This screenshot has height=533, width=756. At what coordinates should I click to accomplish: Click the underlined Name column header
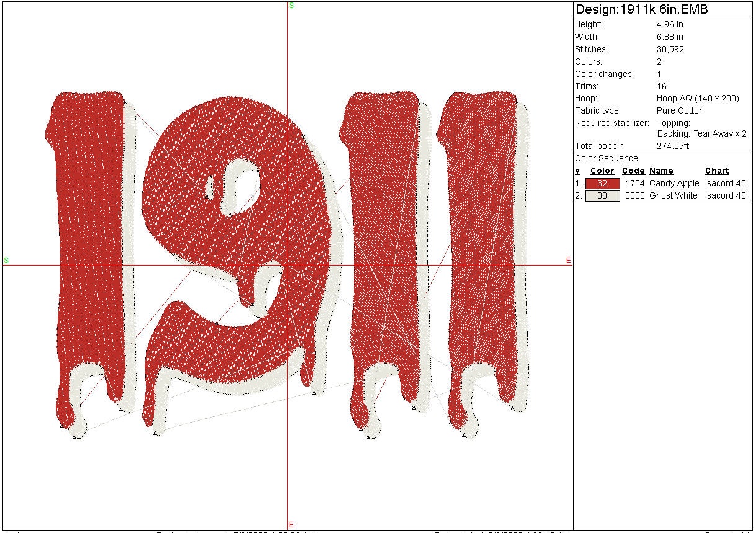tap(661, 171)
